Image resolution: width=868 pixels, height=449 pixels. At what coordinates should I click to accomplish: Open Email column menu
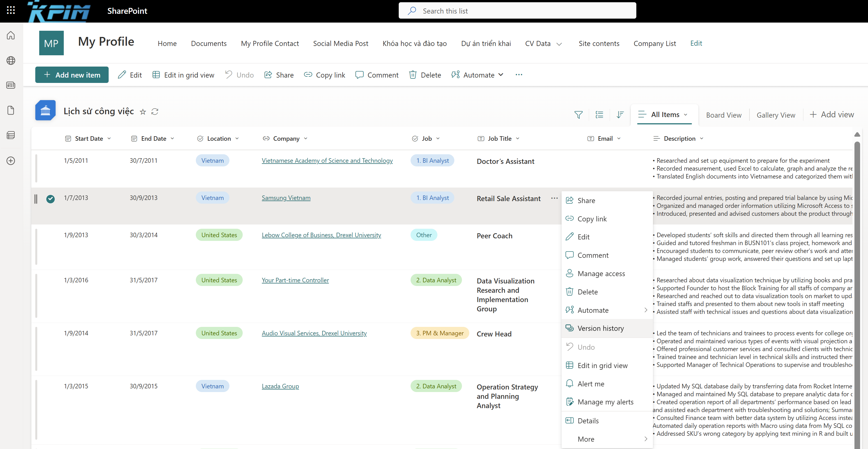[x=619, y=138]
